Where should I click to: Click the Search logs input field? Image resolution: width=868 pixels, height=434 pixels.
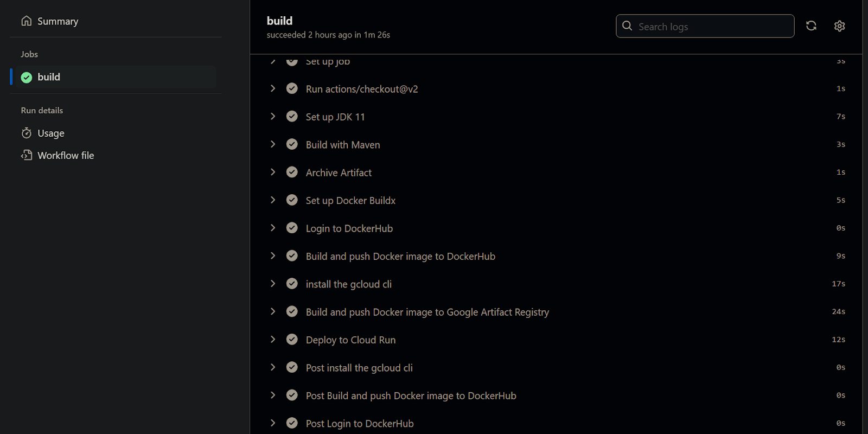[705, 26]
